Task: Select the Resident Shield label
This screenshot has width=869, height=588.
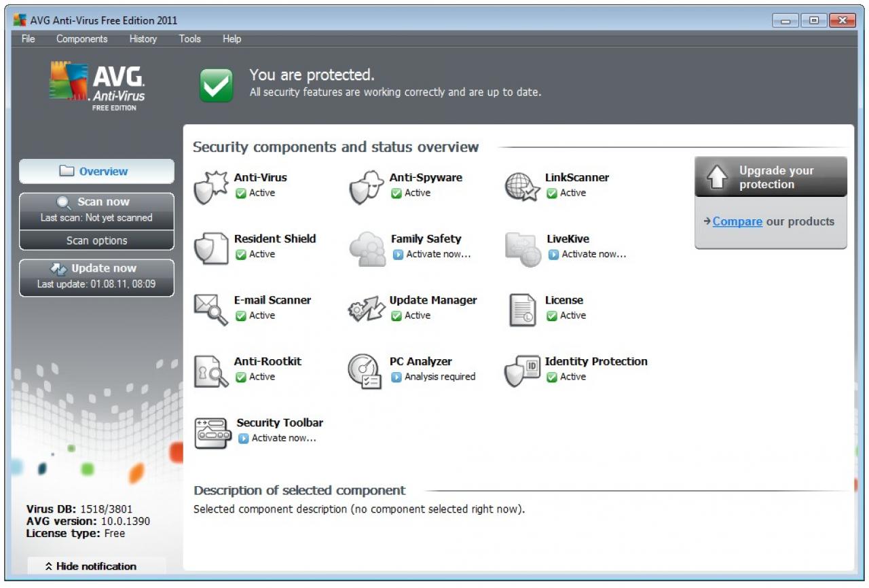Action: 275,239
